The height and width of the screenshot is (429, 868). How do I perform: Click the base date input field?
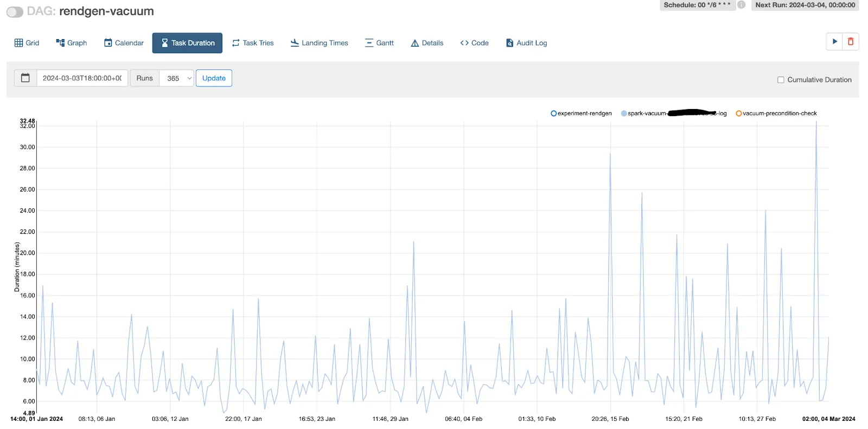[82, 78]
